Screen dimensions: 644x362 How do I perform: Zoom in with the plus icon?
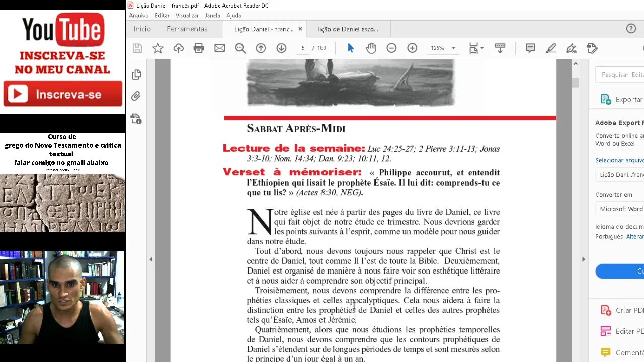point(412,48)
